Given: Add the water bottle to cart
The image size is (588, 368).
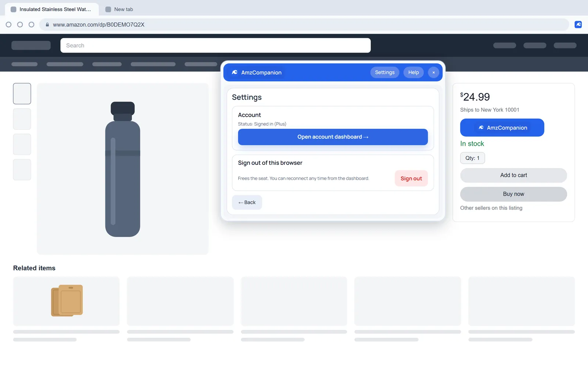Looking at the screenshot, I should click(513, 175).
